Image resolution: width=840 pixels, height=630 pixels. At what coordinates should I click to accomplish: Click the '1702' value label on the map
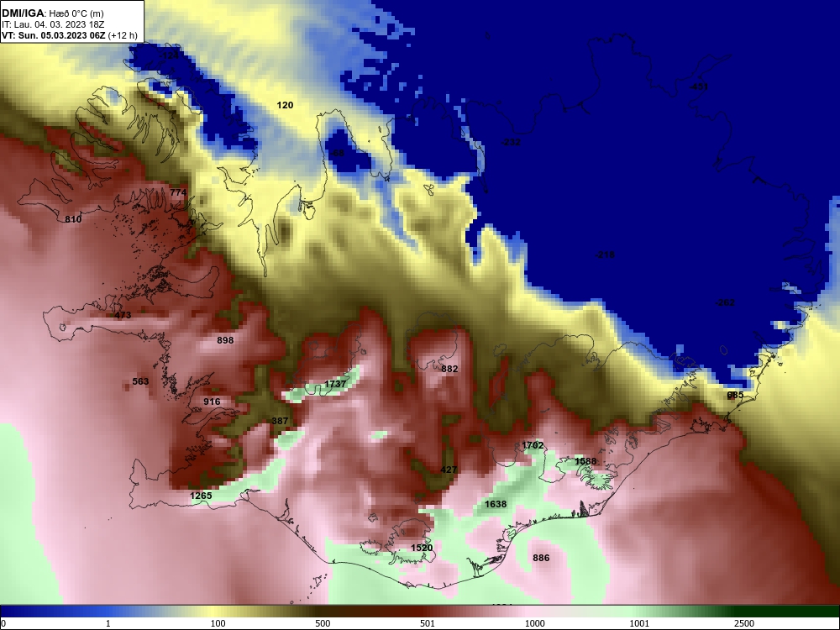tap(533, 445)
